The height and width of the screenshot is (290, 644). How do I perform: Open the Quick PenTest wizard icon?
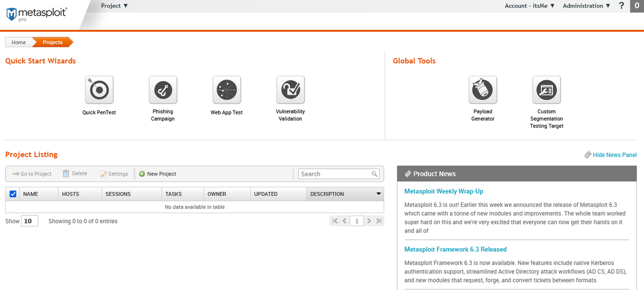[x=99, y=90]
